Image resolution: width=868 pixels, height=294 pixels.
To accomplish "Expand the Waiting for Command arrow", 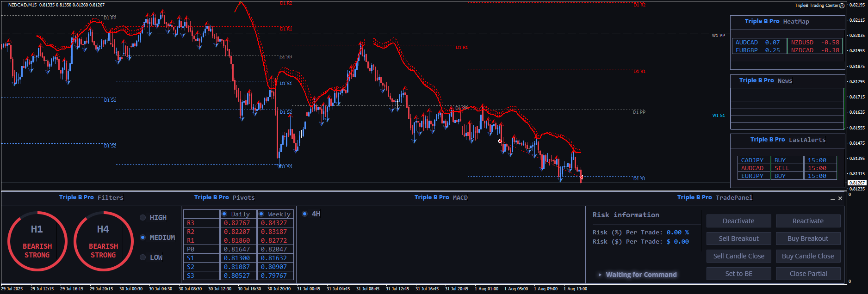I will coord(600,275).
